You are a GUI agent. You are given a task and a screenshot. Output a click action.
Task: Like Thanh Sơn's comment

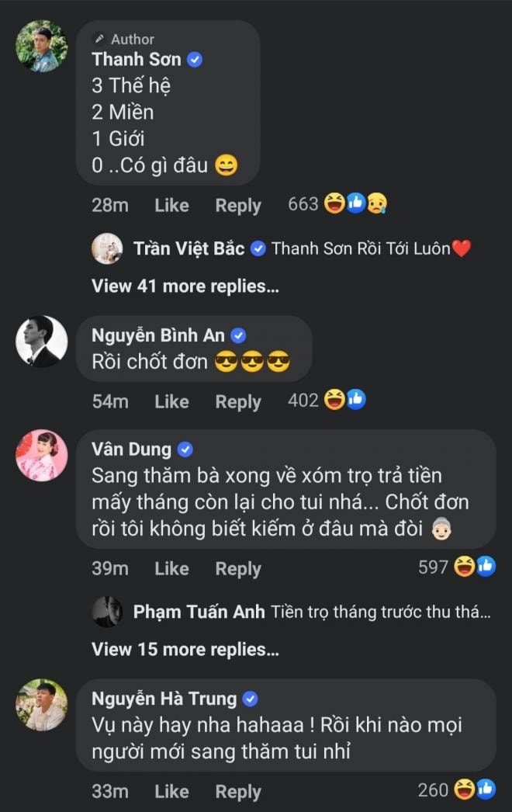(x=171, y=205)
